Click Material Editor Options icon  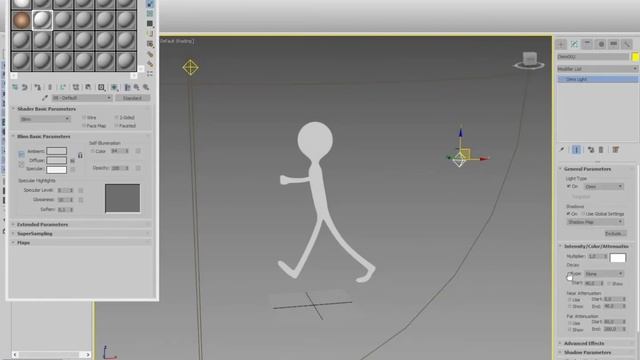tap(150, 54)
